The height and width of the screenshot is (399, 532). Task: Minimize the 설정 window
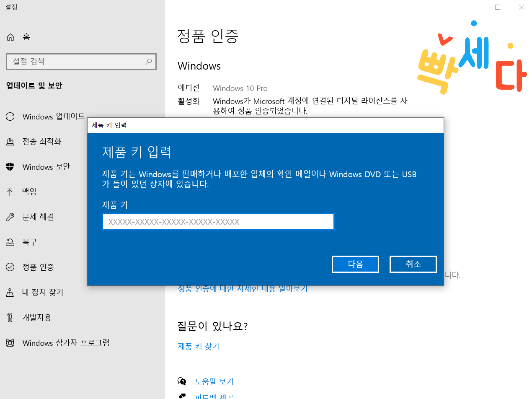tap(474, 7)
